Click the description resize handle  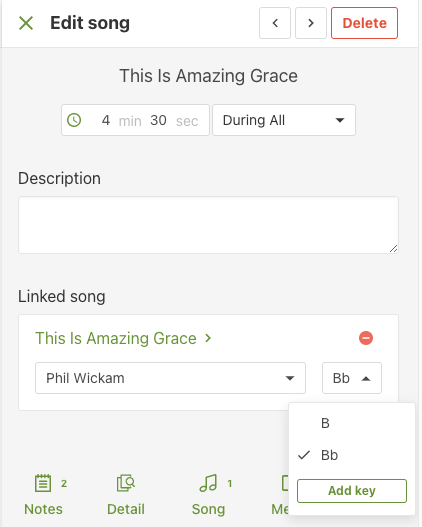(393, 248)
